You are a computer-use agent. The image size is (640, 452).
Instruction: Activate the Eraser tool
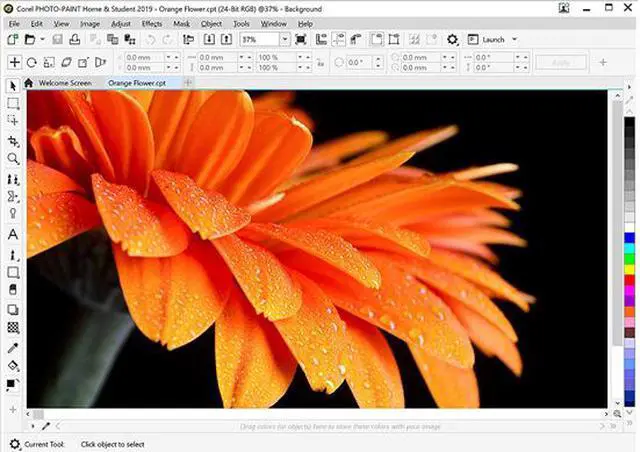[x=13, y=289]
